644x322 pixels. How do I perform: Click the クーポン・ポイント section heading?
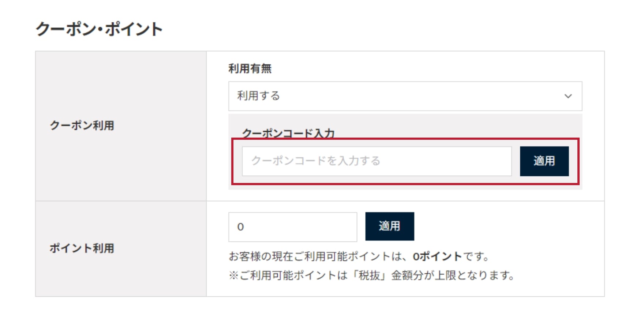pyautogui.click(x=99, y=29)
